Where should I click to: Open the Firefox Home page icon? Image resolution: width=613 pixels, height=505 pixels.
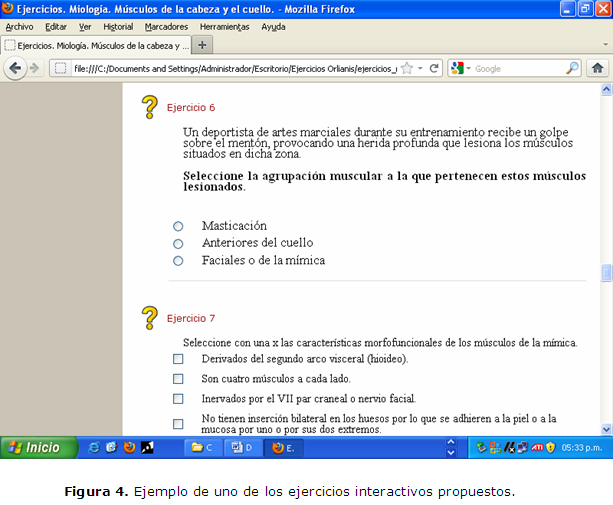[598, 68]
